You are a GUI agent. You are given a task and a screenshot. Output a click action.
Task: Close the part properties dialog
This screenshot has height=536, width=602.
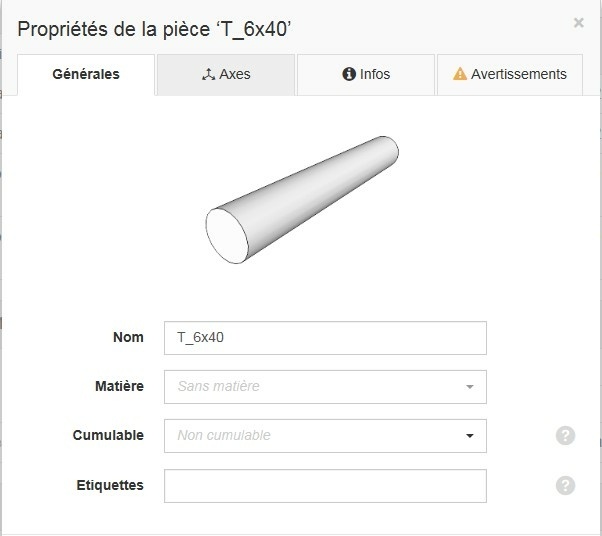click(x=579, y=23)
